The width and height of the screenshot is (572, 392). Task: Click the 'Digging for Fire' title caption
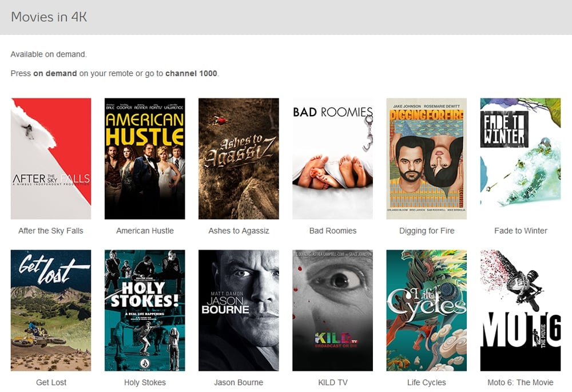427,231
